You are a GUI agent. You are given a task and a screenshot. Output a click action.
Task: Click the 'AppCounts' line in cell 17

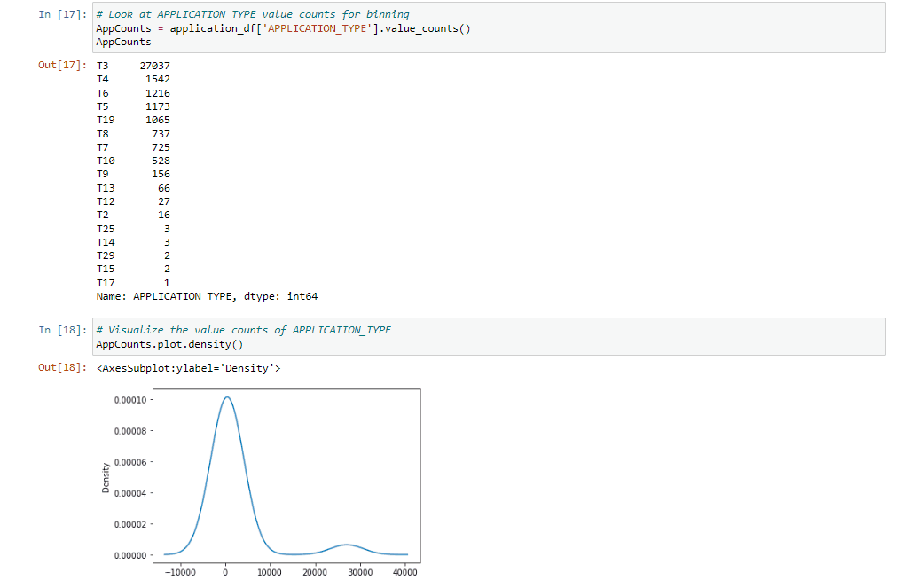123,42
